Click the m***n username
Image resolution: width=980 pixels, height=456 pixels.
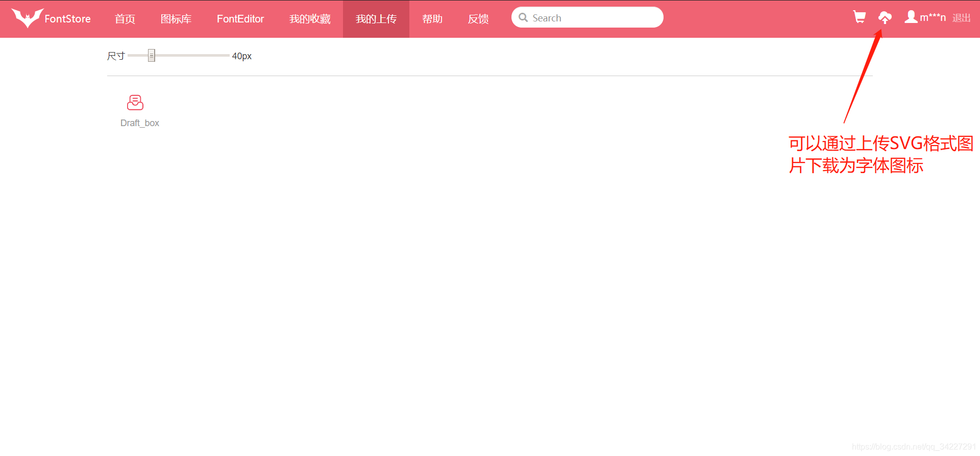tap(933, 17)
